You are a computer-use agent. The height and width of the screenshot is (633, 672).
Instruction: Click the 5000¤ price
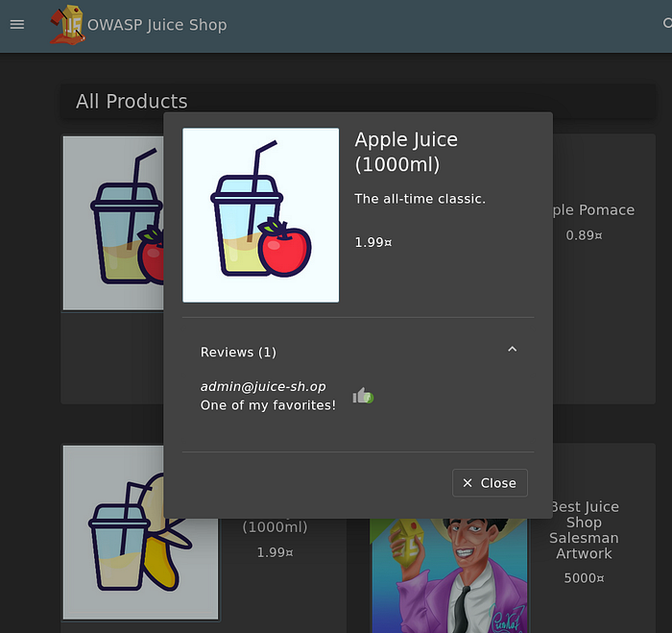pos(584,578)
